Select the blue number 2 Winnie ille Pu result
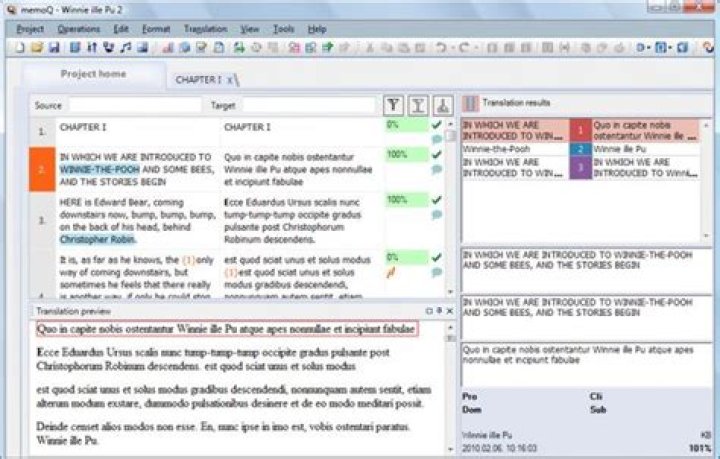720x459 pixels. (580, 149)
